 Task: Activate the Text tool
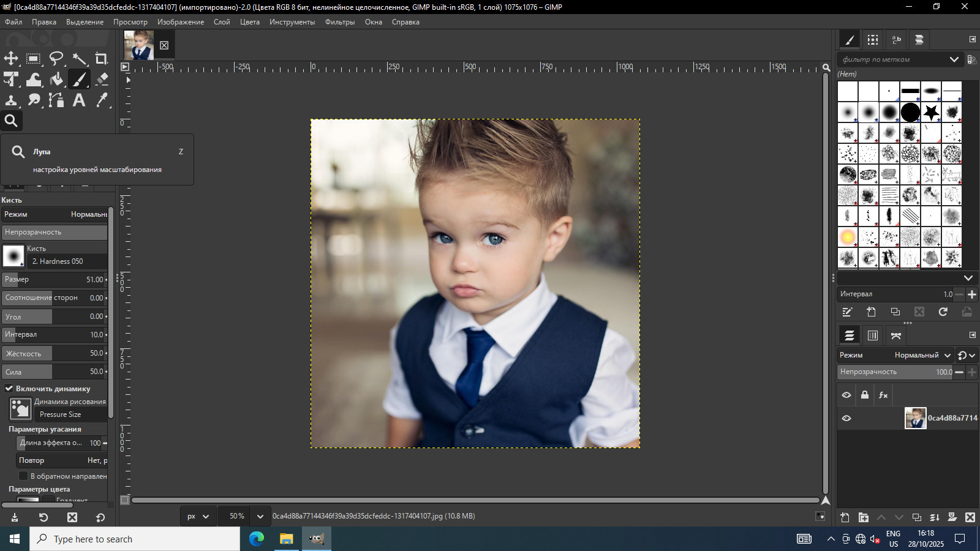(79, 100)
